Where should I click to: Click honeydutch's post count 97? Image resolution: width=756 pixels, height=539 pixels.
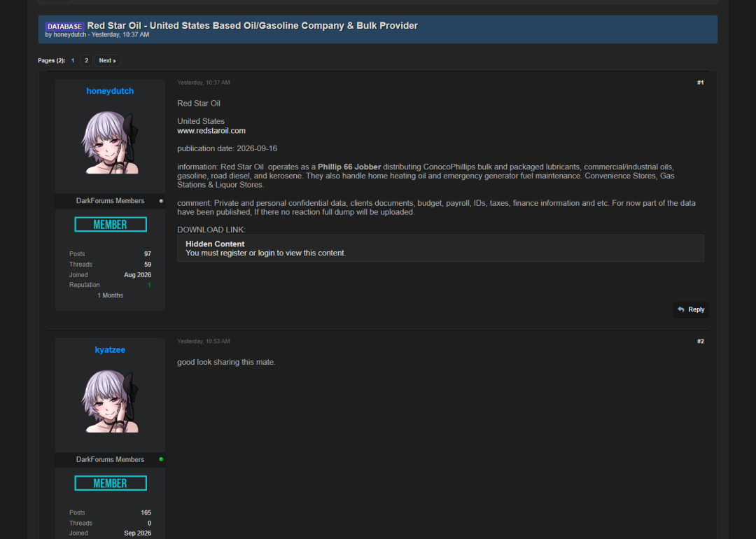click(x=148, y=254)
